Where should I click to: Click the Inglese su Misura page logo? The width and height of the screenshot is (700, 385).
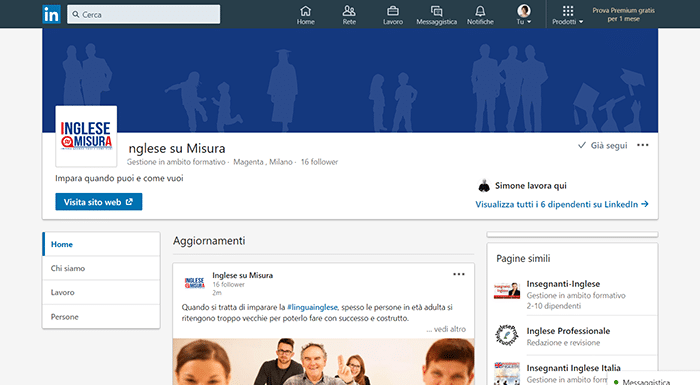tap(86, 136)
